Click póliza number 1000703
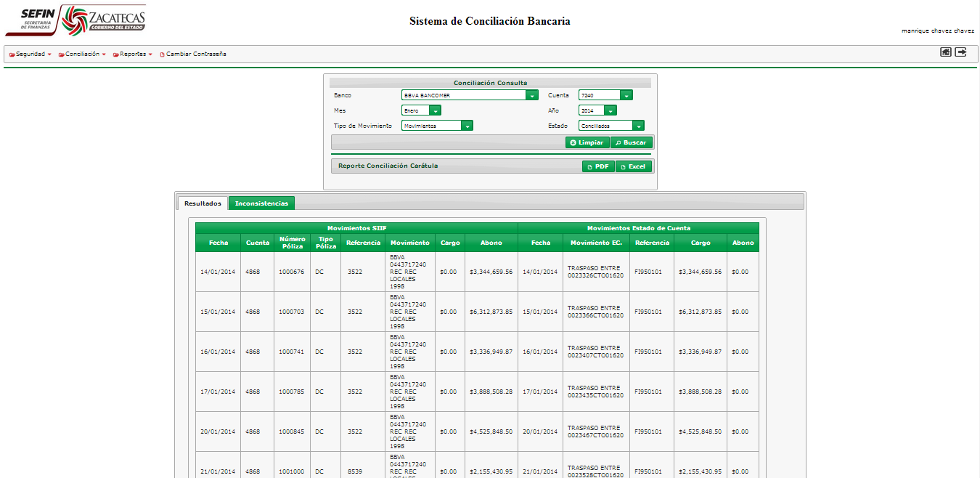This screenshot has height=478, width=980. (x=291, y=312)
